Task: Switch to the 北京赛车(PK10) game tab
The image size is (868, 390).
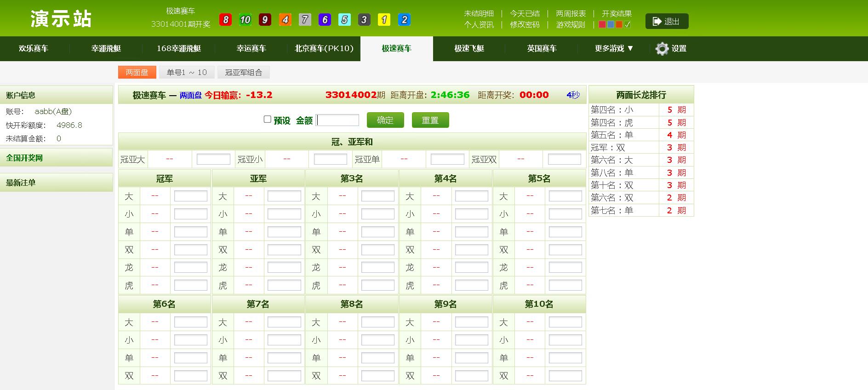Action: 324,48
